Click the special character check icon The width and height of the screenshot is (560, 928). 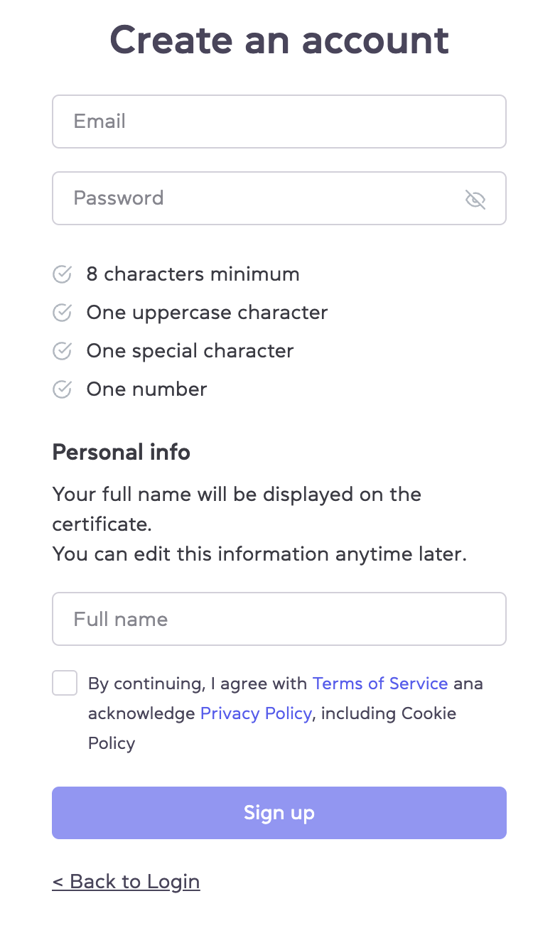coord(63,351)
